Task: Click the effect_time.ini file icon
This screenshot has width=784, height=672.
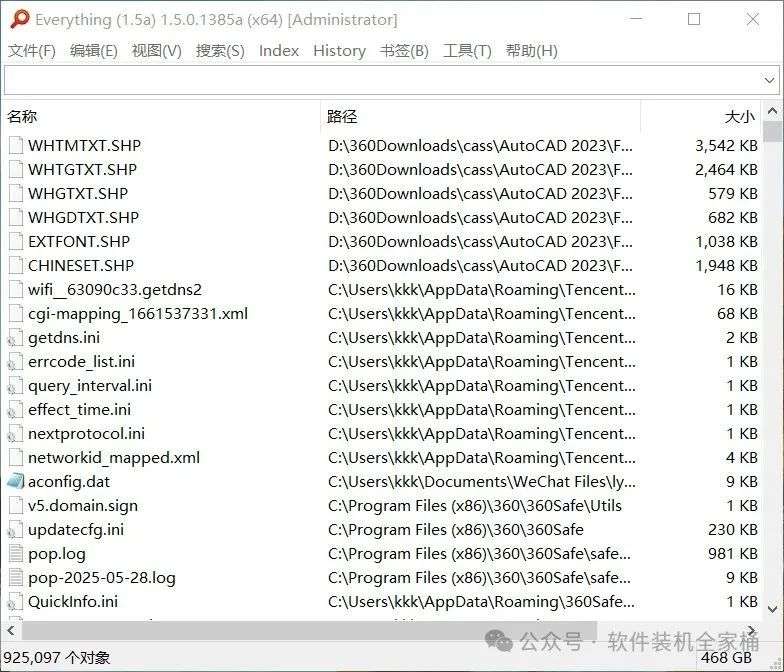Action: tap(15, 410)
